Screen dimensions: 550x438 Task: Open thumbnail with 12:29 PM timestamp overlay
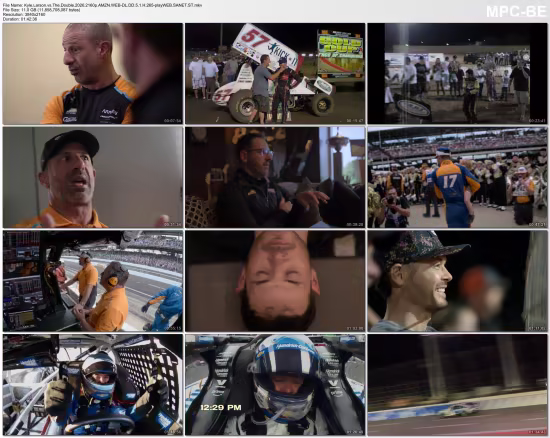(x=275, y=385)
